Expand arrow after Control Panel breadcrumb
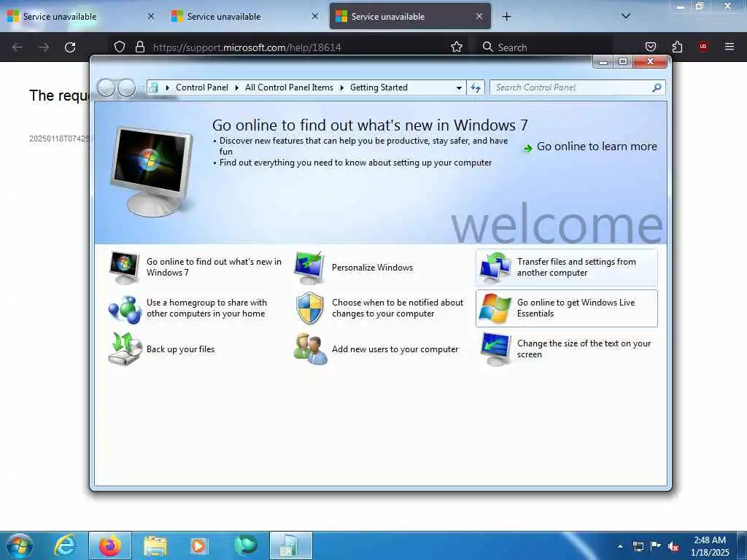This screenshot has height=560, width=747. tap(237, 87)
